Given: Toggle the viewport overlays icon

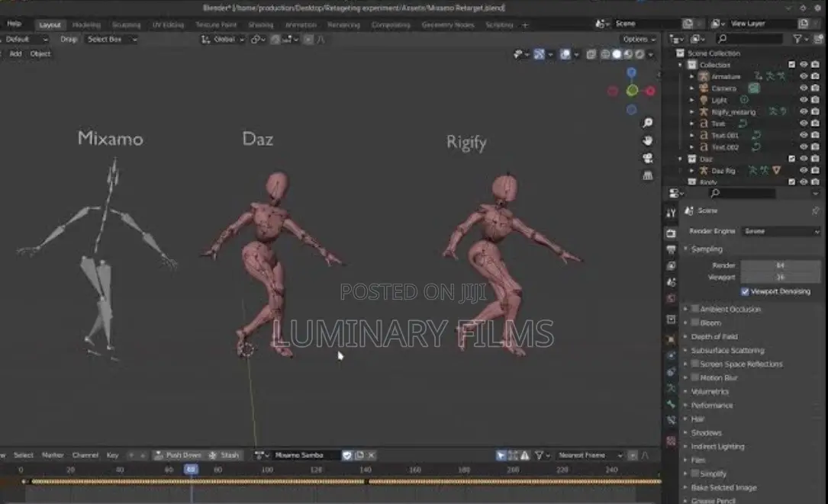Looking at the screenshot, I should (x=565, y=54).
